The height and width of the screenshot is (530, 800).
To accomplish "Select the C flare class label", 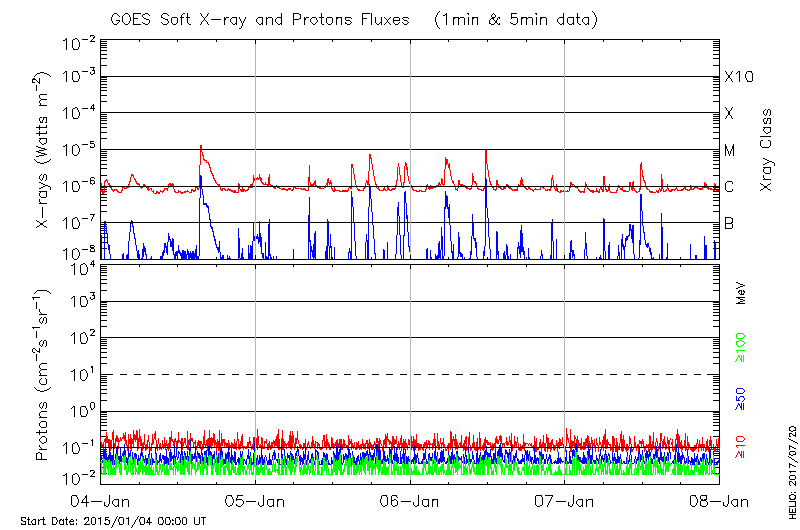I will [729, 186].
